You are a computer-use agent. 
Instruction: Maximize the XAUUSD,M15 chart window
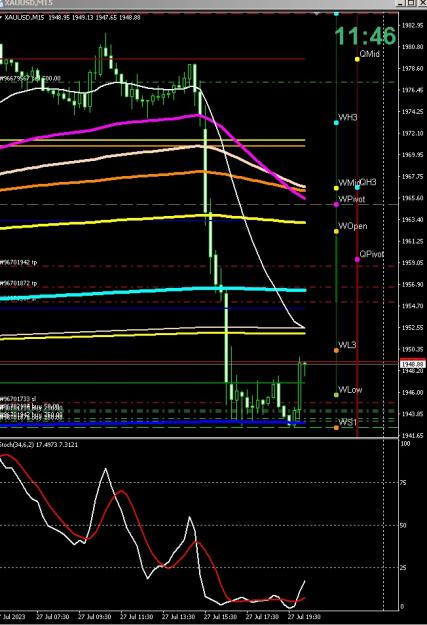pos(411,3)
